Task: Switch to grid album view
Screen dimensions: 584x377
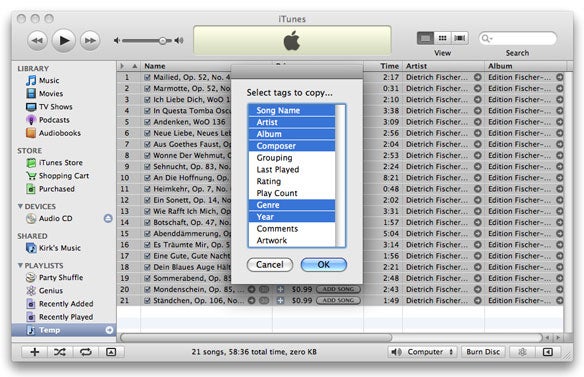Action: click(442, 38)
